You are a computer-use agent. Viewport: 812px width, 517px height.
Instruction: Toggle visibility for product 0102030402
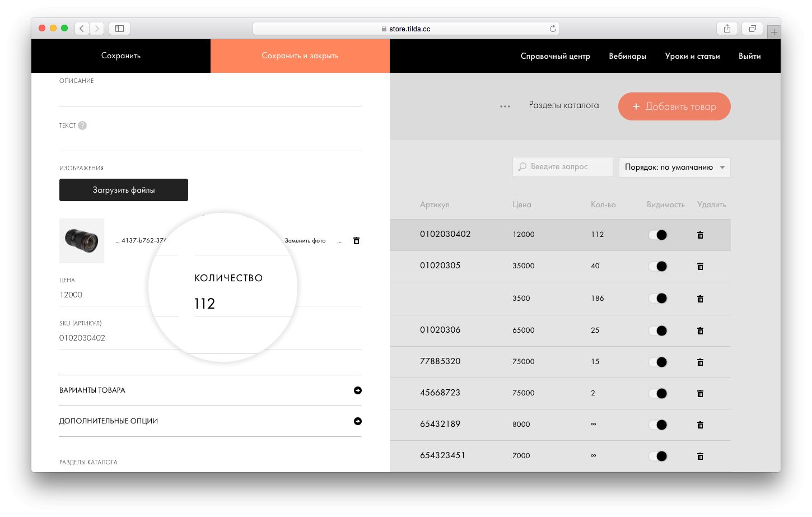pyautogui.click(x=658, y=235)
